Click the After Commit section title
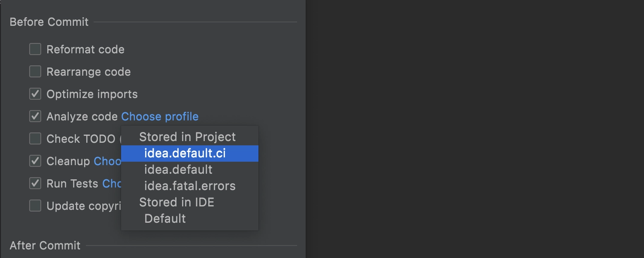The height and width of the screenshot is (258, 644). pos(45,246)
